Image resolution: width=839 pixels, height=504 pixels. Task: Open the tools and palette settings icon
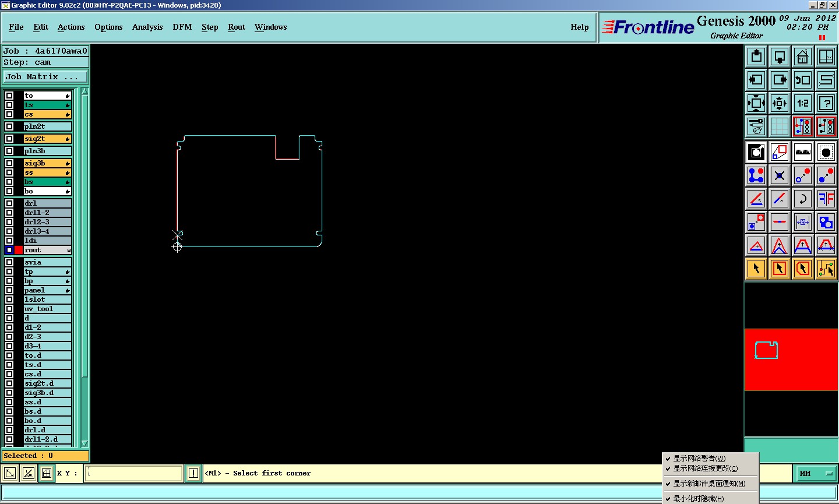tap(756, 126)
